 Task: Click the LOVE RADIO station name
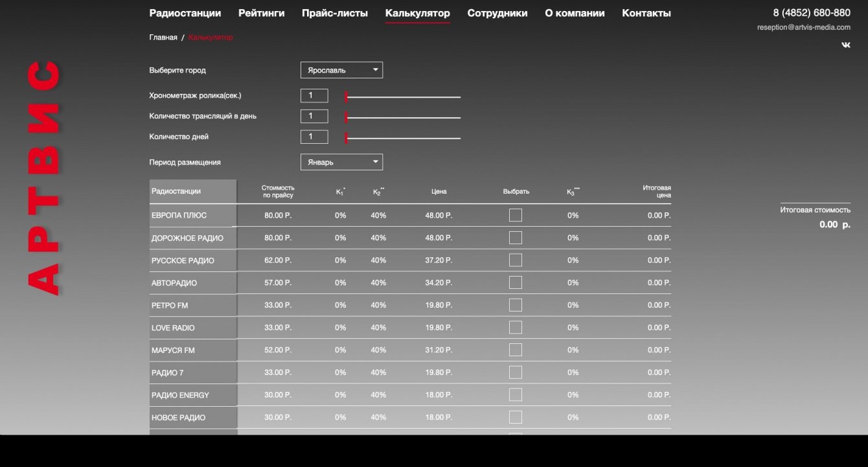pyautogui.click(x=173, y=328)
